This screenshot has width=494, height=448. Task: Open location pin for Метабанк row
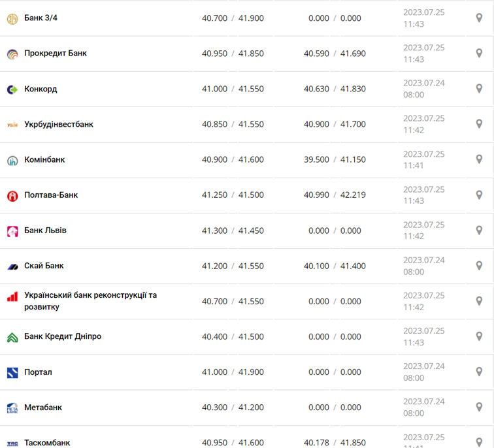[479, 407]
